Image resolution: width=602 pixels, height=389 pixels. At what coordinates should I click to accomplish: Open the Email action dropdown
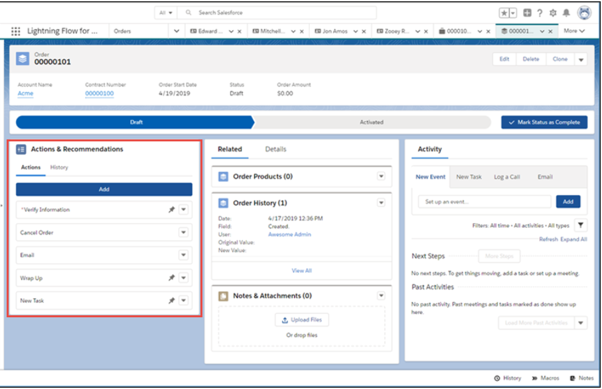tap(184, 255)
